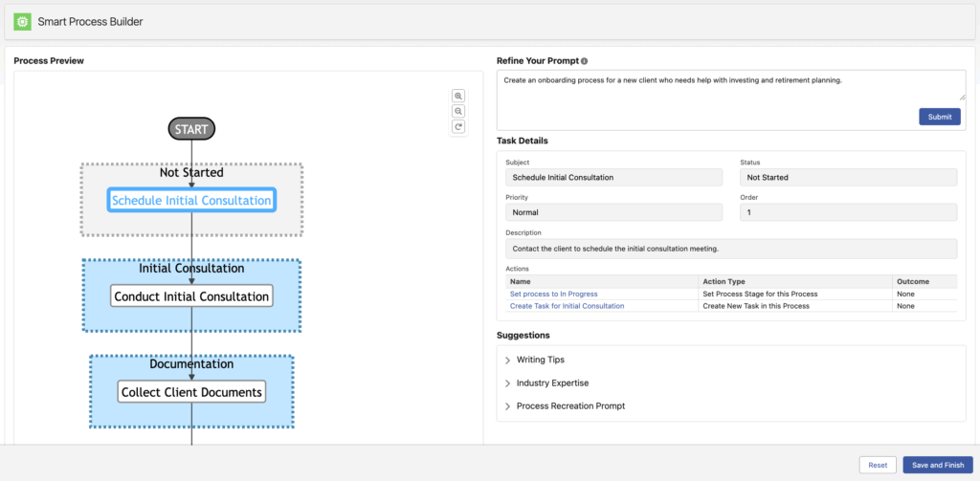This screenshot has height=481, width=980.
Task: Click the Subject field in Task Details
Action: coord(612,177)
